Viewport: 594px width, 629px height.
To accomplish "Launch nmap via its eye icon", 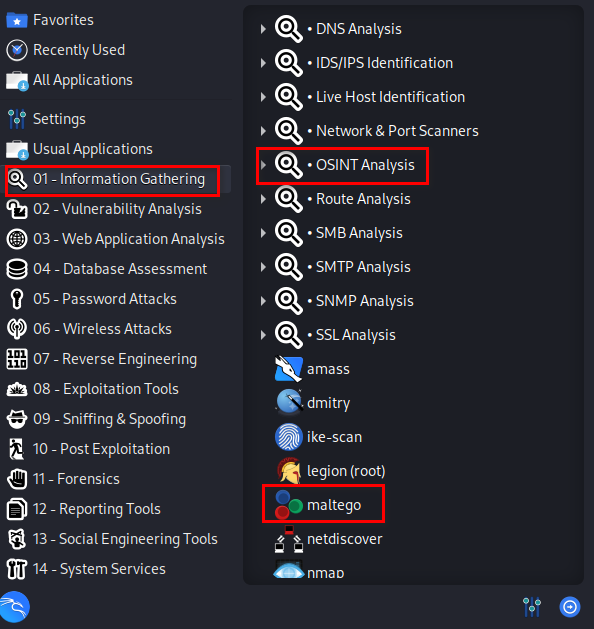I will tap(289, 570).
